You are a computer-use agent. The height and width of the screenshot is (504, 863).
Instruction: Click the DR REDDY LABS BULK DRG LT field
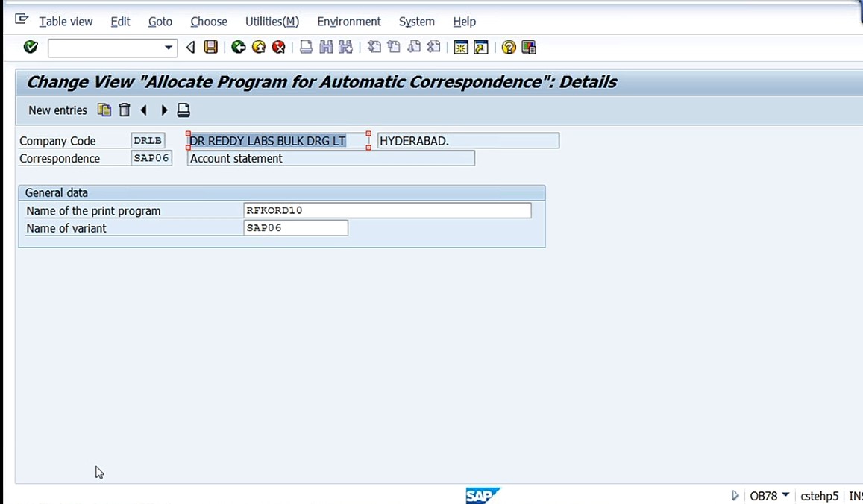(278, 141)
